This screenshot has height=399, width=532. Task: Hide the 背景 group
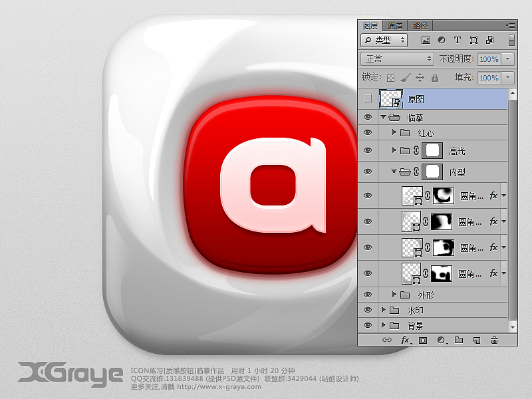(368, 325)
